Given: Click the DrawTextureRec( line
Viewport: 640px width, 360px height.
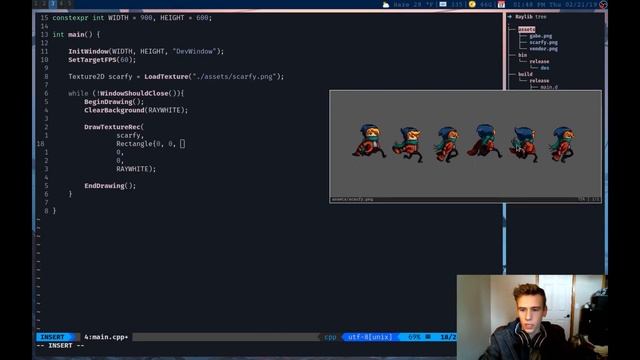Looking at the screenshot, I should coord(114,127).
